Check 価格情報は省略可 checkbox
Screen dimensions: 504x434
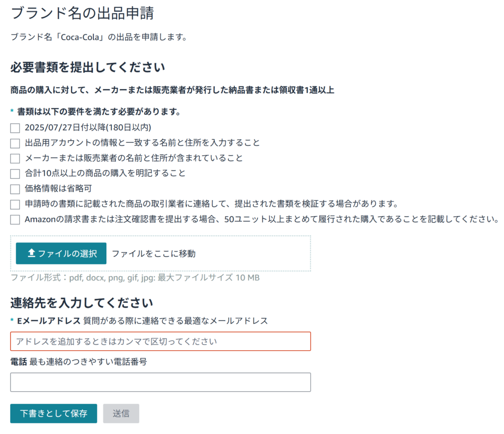coord(15,189)
